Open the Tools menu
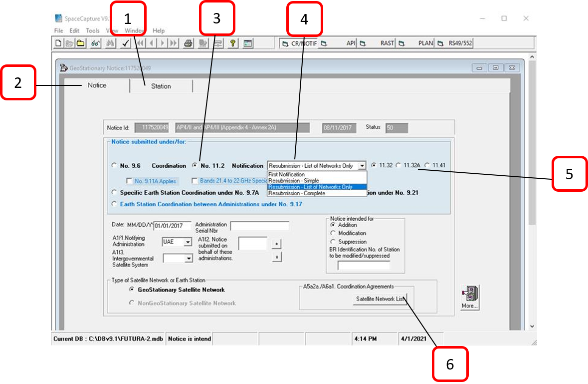588x384 pixels. (x=93, y=31)
